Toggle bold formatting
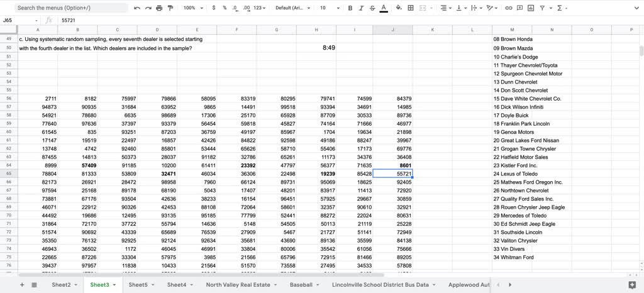This screenshot has width=644, height=293. pyautogui.click(x=350, y=8)
